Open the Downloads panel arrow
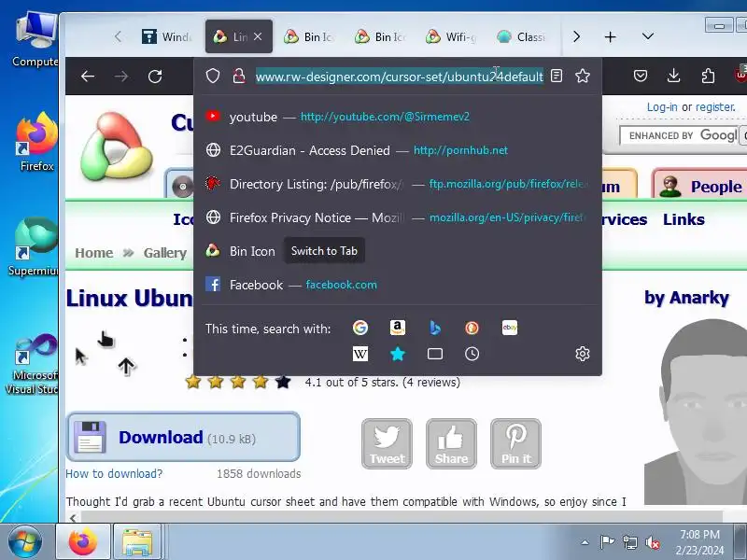The width and height of the screenshot is (747, 560). (673, 76)
